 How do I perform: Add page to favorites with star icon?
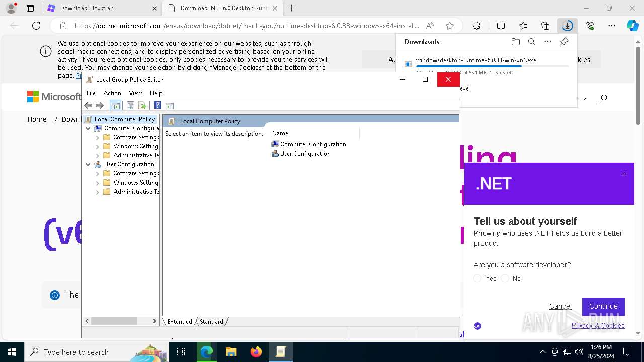pyautogui.click(x=450, y=26)
